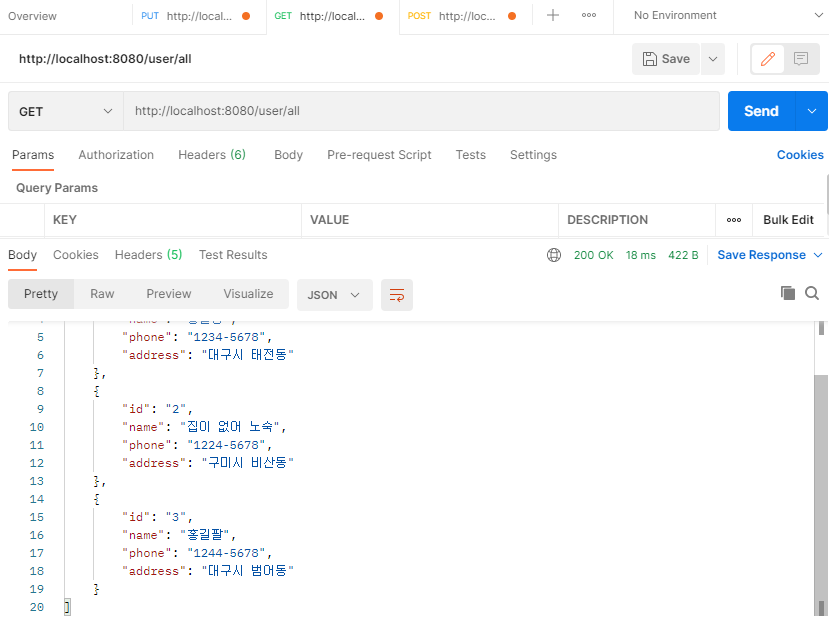Expand Save Response chevron
The image size is (829, 622).
pyautogui.click(x=817, y=255)
